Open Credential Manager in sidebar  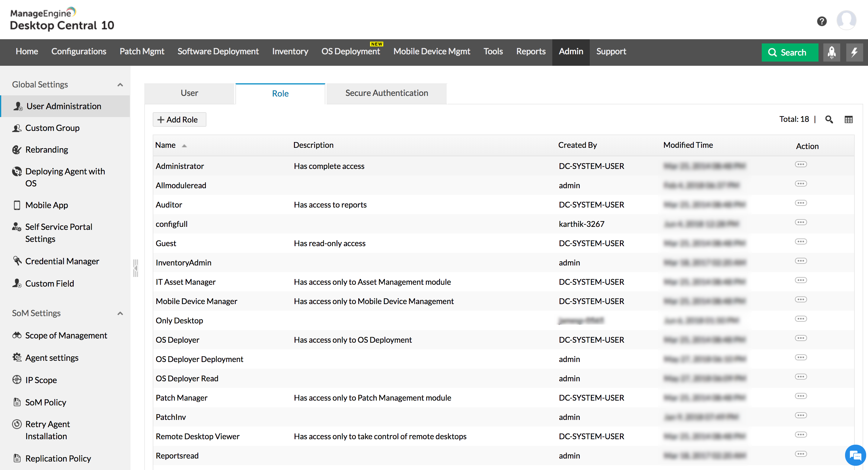pos(62,261)
